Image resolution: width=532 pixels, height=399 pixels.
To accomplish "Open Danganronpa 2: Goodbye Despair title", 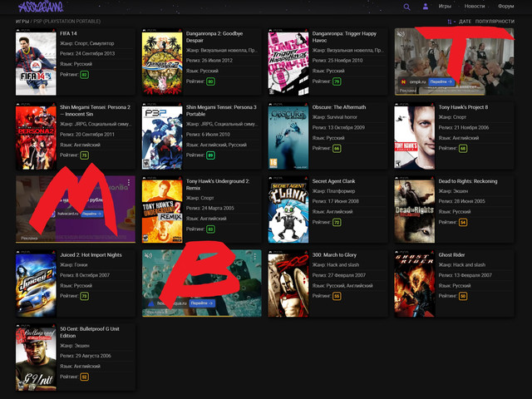I will click(x=214, y=37).
